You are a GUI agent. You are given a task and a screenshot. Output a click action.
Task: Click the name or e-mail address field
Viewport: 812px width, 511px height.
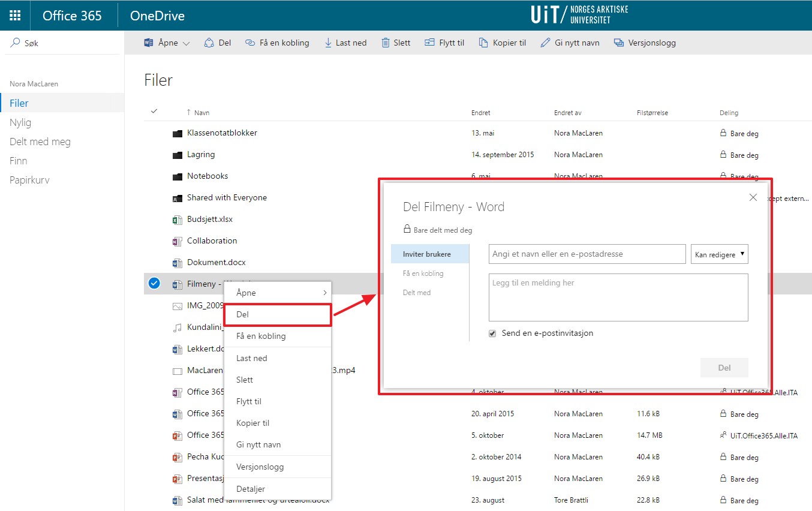tap(587, 254)
